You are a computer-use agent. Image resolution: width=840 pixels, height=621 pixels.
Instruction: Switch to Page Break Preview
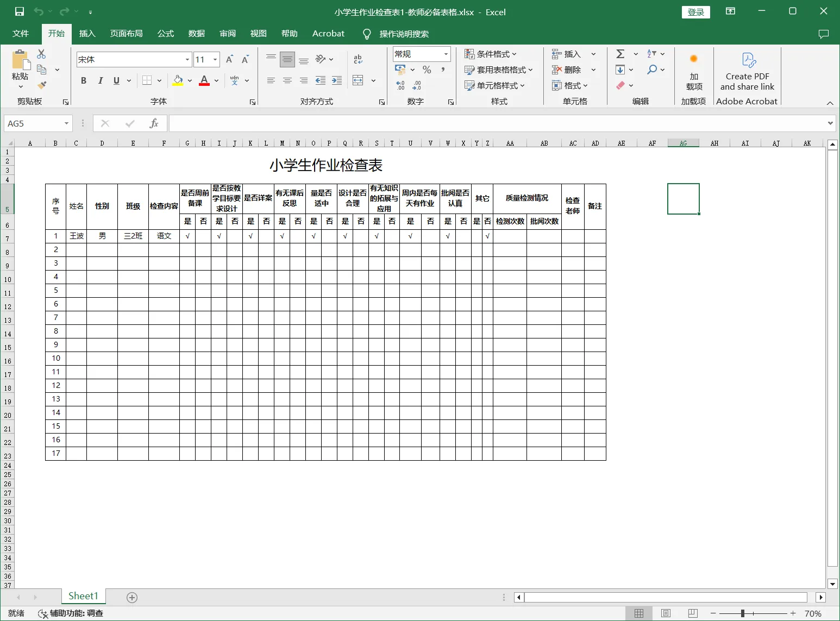[693, 613]
